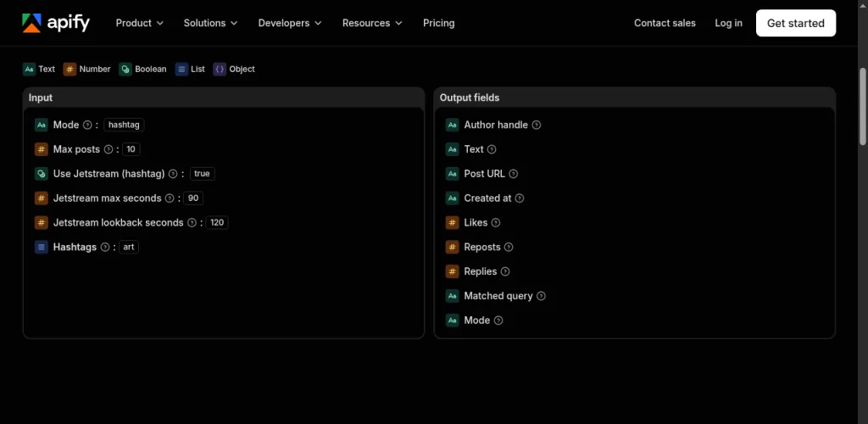The width and height of the screenshot is (868, 424).
Task: Click the 'Created at' field label
Action: [x=487, y=198]
